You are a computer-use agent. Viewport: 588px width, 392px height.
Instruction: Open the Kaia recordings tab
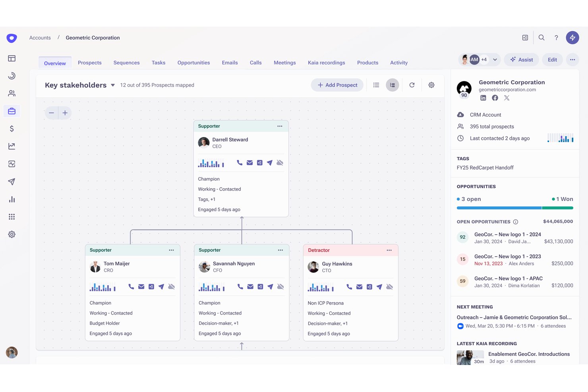327,63
